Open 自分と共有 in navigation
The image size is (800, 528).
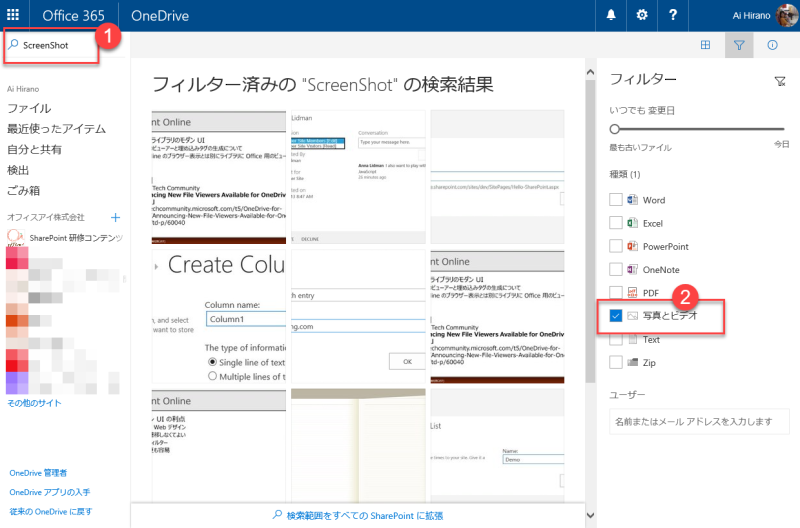pyautogui.click(x=34, y=149)
